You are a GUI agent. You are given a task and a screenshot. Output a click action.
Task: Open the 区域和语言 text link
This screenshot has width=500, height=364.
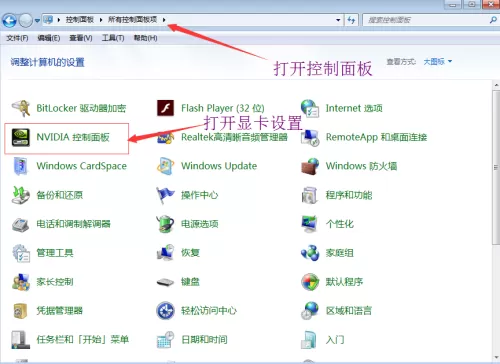pos(349,311)
